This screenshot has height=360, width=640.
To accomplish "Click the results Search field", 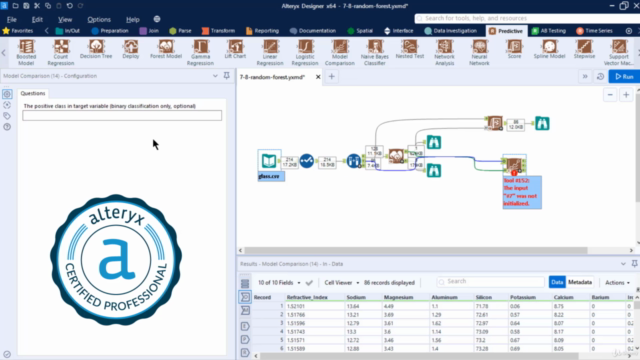I will (491, 282).
